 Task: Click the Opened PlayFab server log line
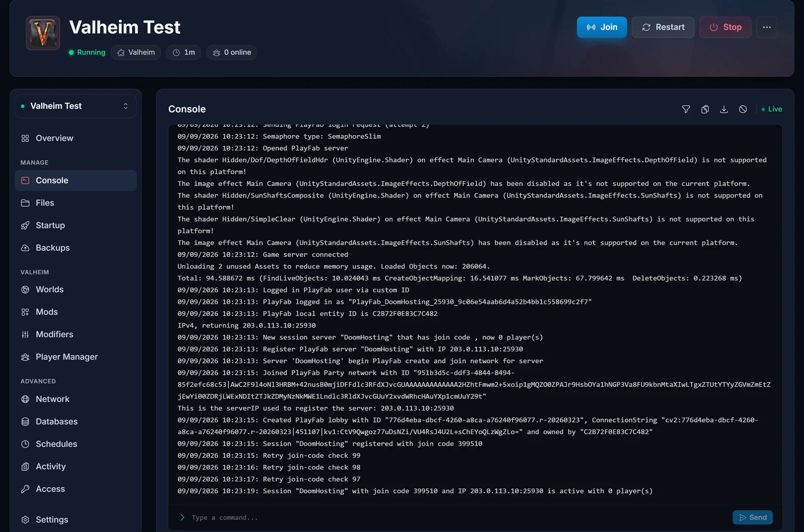(263, 148)
